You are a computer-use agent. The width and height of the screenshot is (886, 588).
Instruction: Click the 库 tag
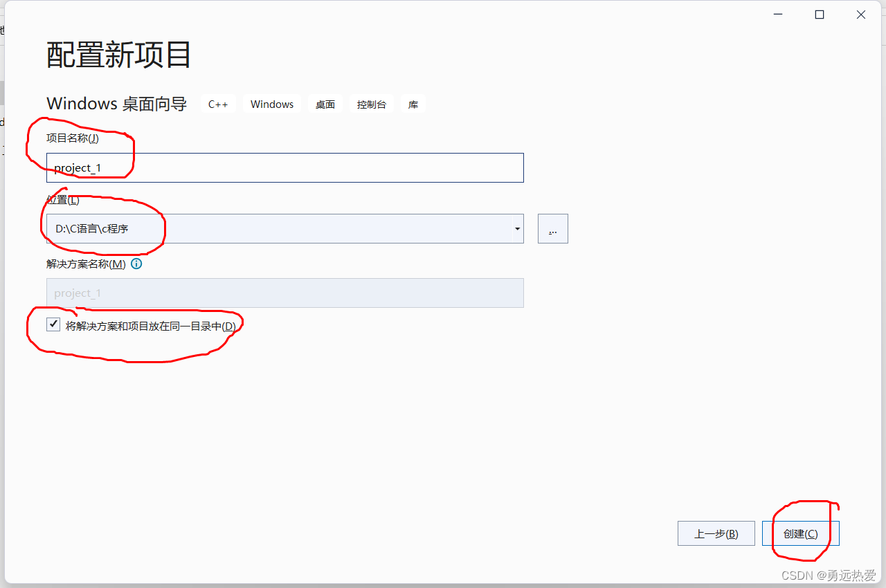point(413,104)
